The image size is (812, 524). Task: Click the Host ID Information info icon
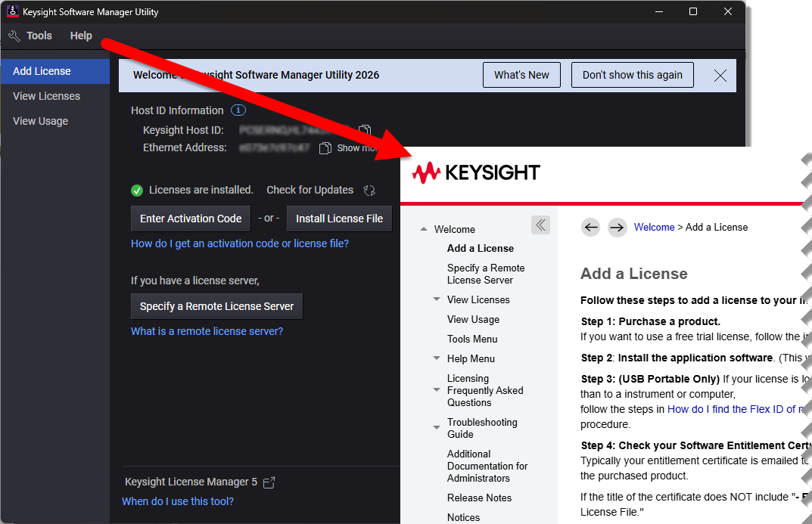click(238, 110)
